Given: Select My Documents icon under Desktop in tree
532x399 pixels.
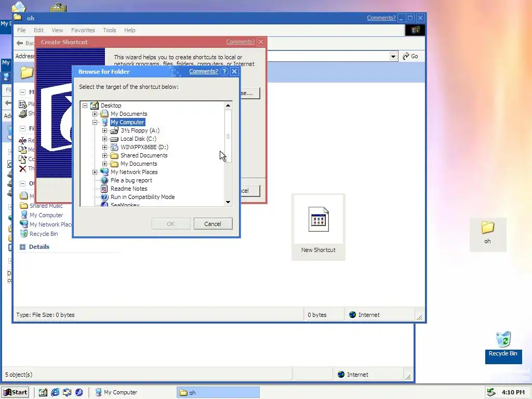Looking at the screenshot, I should 104,114.
